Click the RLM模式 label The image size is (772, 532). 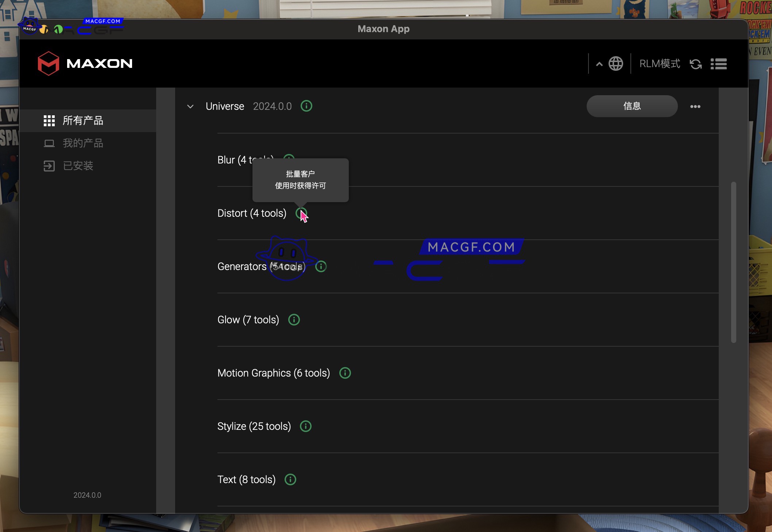659,64
